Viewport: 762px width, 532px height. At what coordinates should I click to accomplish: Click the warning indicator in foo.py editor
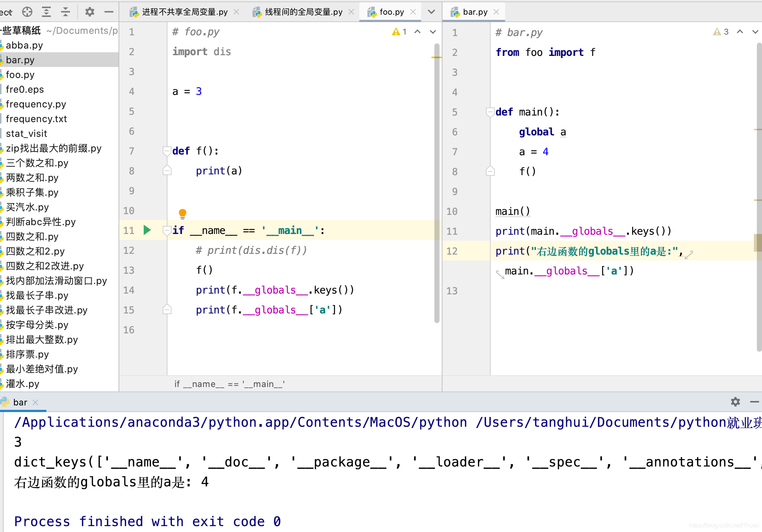click(399, 32)
